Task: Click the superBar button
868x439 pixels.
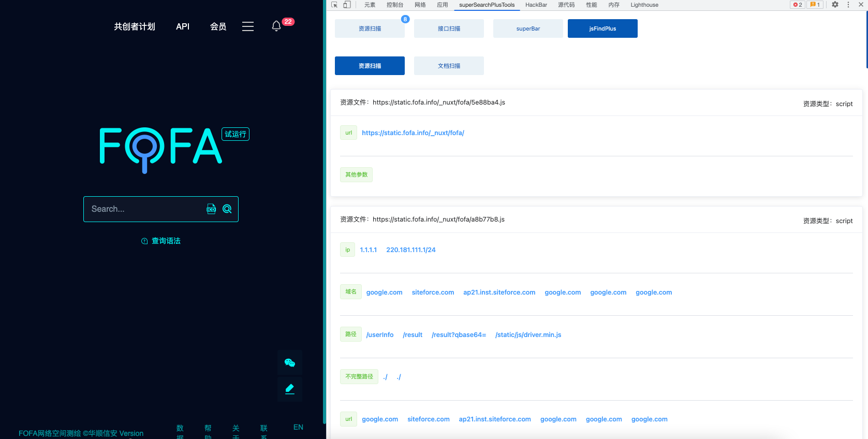Action: [x=528, y=28]
